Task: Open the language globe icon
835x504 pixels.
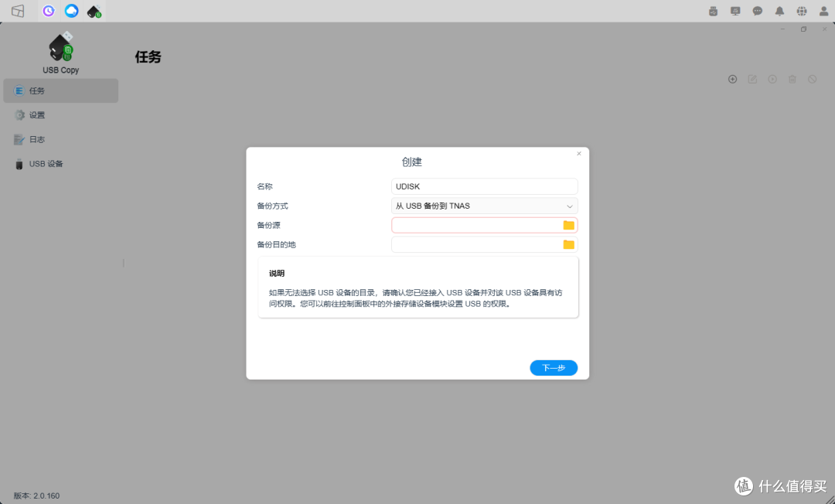Action: [802, 11]
